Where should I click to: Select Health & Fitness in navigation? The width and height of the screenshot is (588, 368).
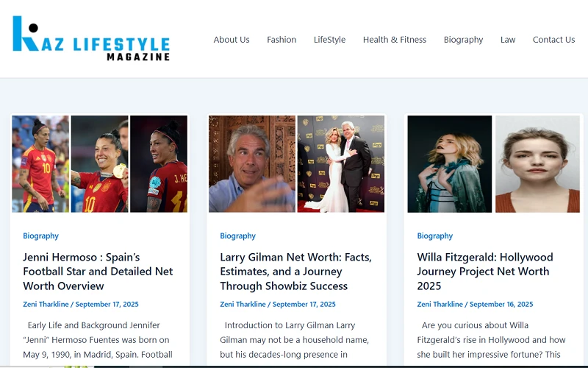pos(395,40)
